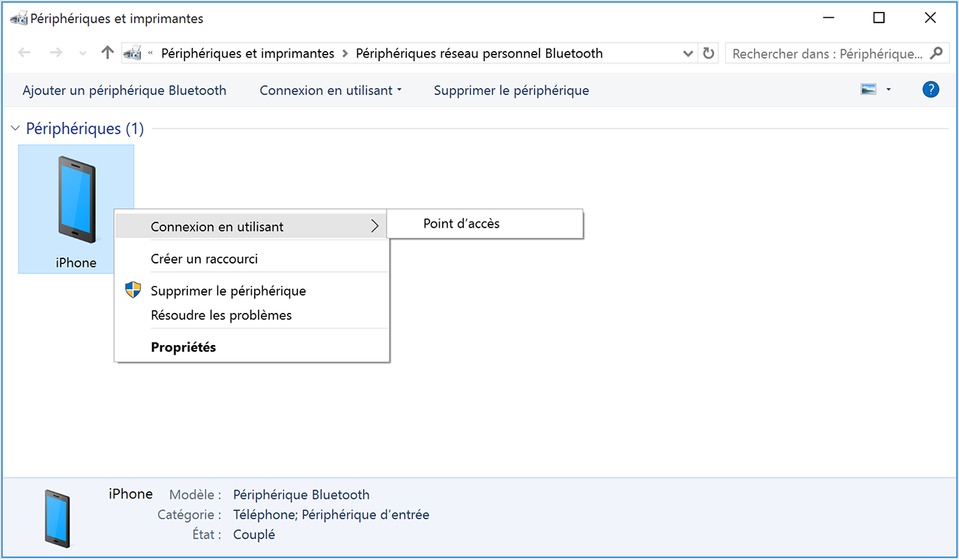Select Créer un raccourci menu entry

pos(204,259)
